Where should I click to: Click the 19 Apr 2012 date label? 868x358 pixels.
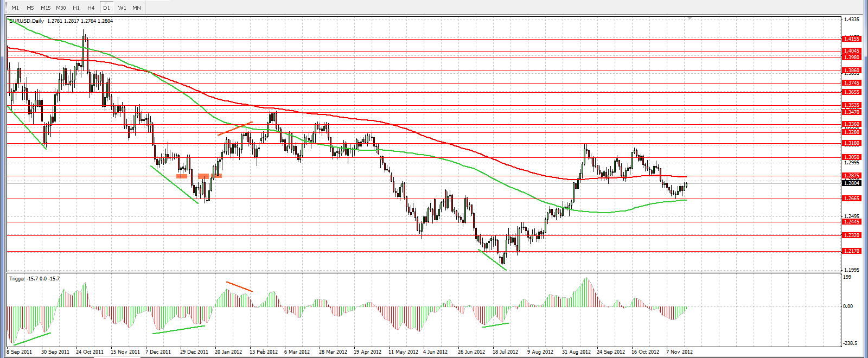point(368,351)
